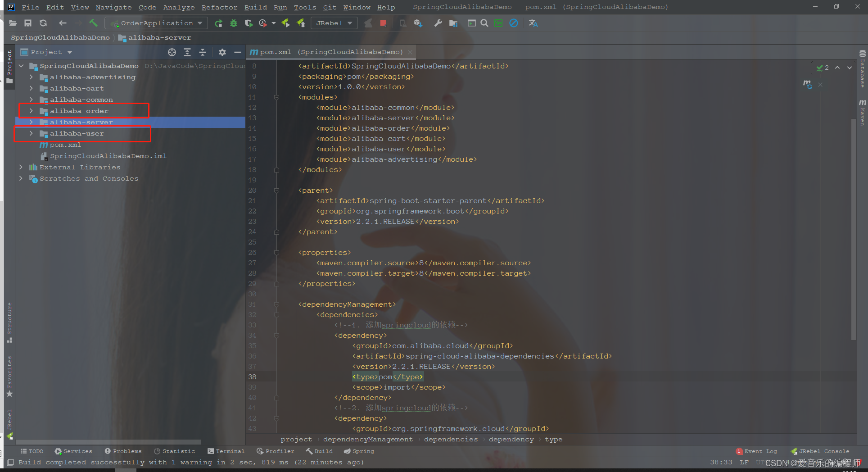868x472 pixels.
Task: Open the Git menu
Action: pos(330,7)
